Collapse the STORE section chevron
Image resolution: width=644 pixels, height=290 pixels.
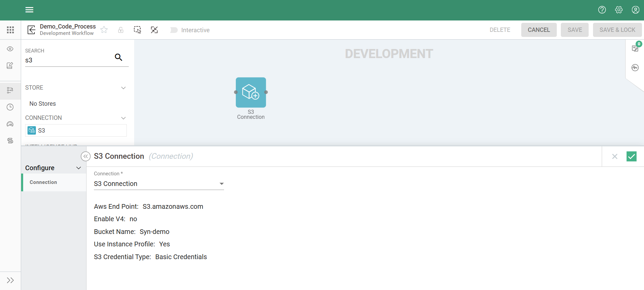point(123,88)
